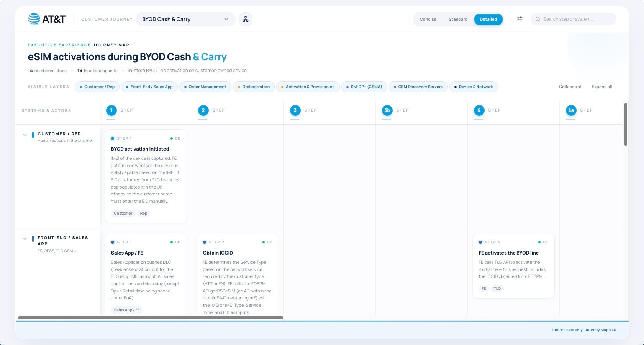Toggle the Customer / Rep layer chip

[97, 87]
